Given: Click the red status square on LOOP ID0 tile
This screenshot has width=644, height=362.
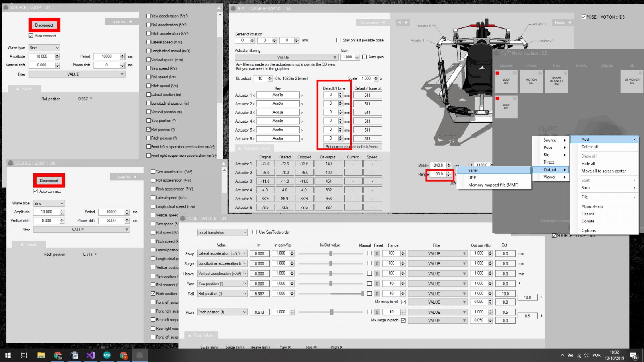Looking at the screenshot, I should 497,73.
